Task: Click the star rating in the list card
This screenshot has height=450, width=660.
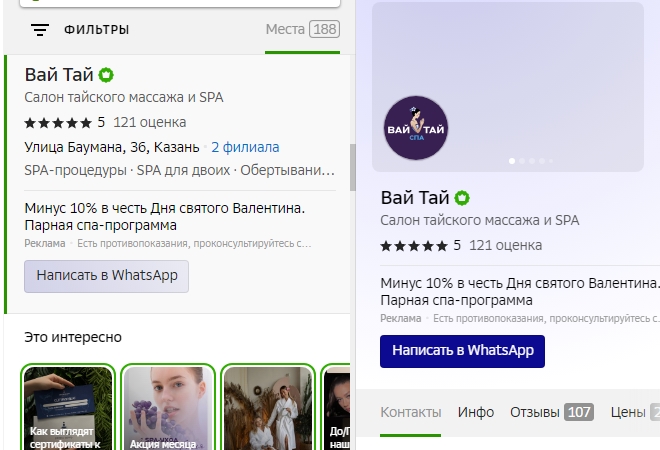Action: (x=58, y=123)
